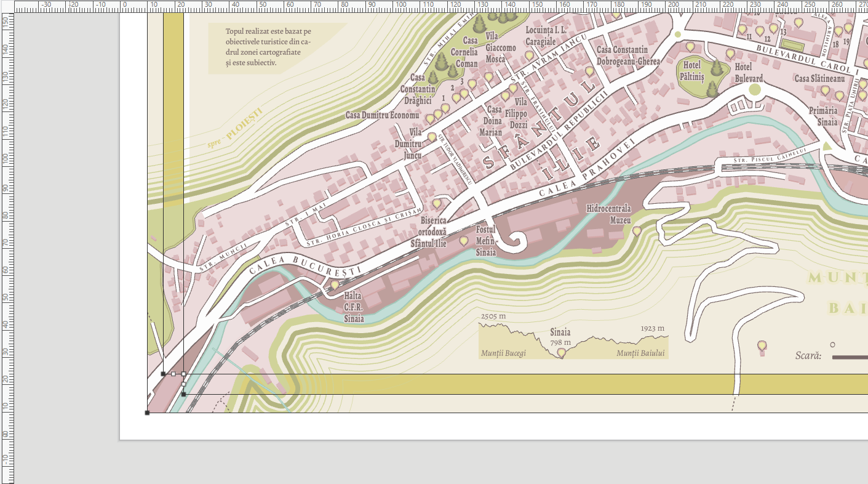Click the green triangle marker near Primăria Sinaia
Screen dimensions: 868x484
(x=827, y=146)
